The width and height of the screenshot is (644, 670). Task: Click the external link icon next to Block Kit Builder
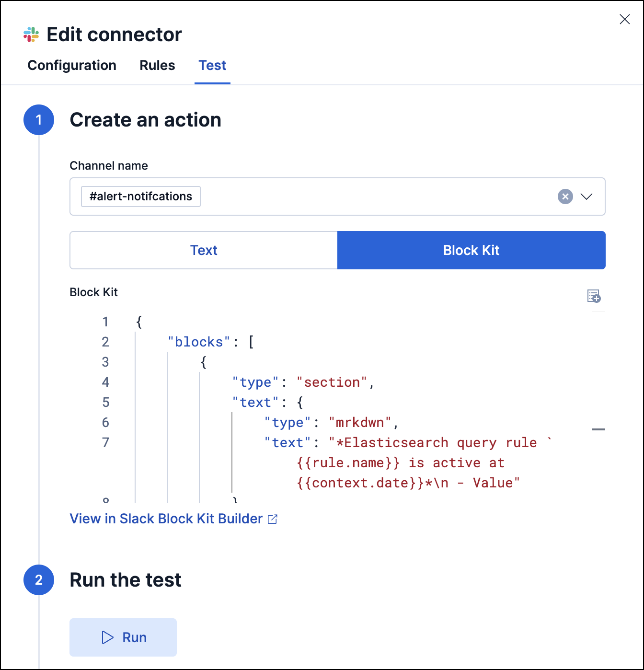point(273,519)
